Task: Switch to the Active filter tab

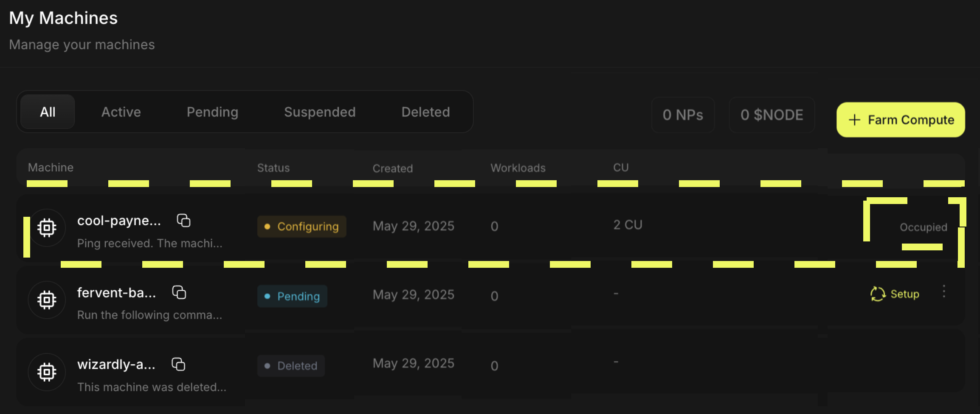Action: pos(121,112)
